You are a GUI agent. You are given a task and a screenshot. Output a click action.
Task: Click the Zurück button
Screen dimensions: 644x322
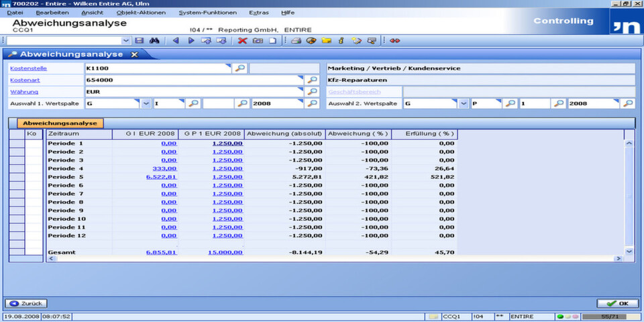(x=26, y=303)
